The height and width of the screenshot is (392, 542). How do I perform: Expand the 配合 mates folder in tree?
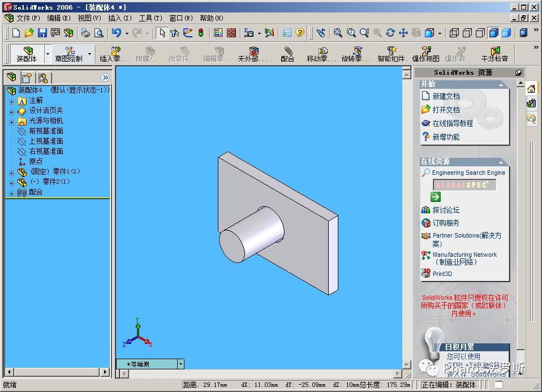point(11,193)
